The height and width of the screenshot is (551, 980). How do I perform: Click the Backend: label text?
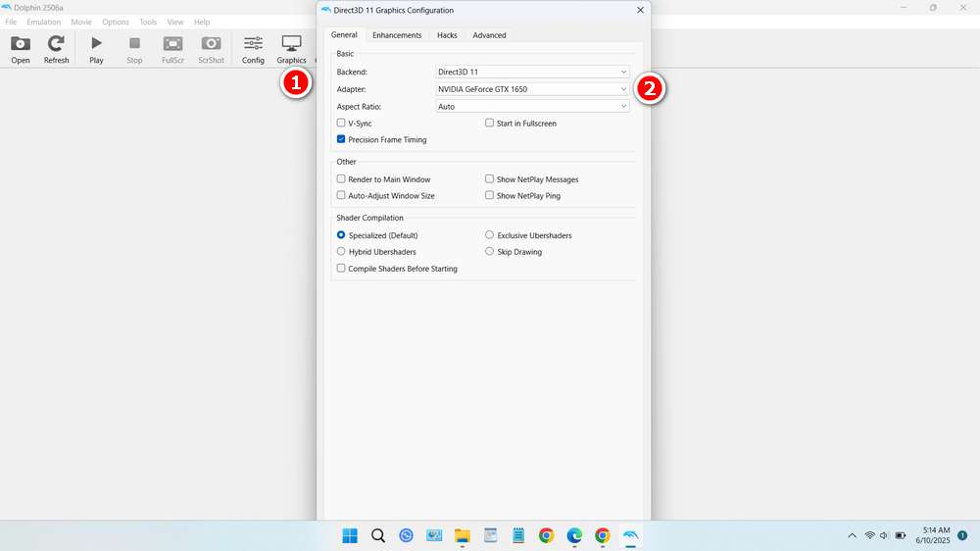[352, 72]
